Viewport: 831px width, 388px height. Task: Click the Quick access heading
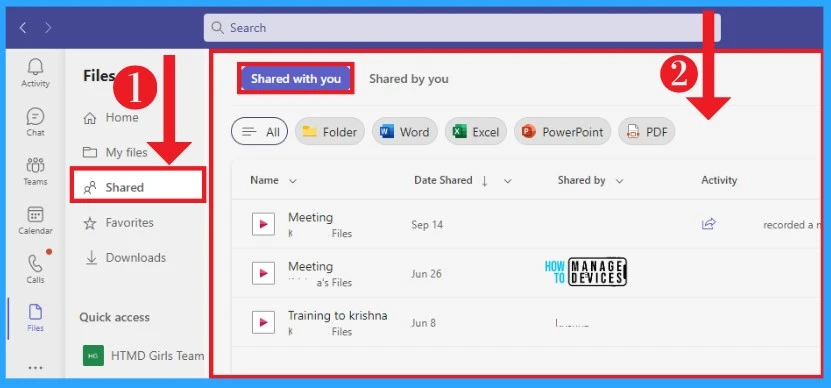114,318
